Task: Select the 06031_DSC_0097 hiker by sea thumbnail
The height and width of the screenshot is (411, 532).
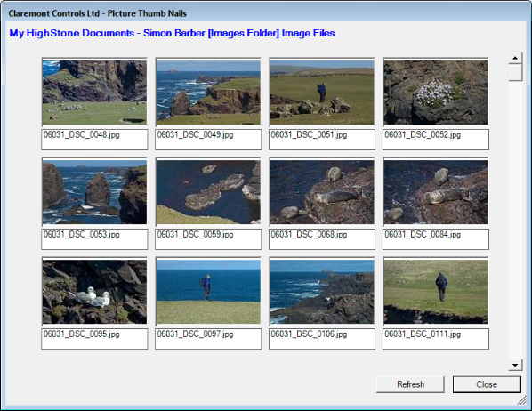Action: tap(208, 292)
